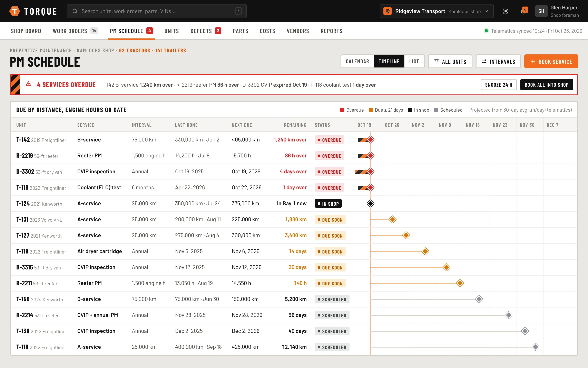Click the search units input field
588x368 pixels.
[x=157, y=11]
